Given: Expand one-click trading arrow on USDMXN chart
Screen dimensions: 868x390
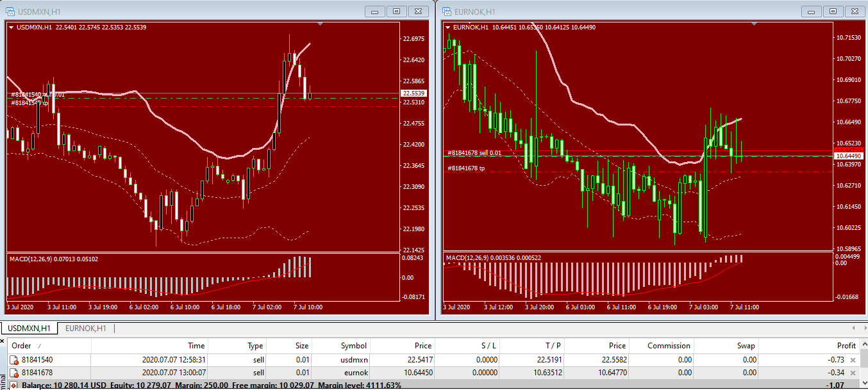Looking at the screenshot, I should click(x=11, y=27).
